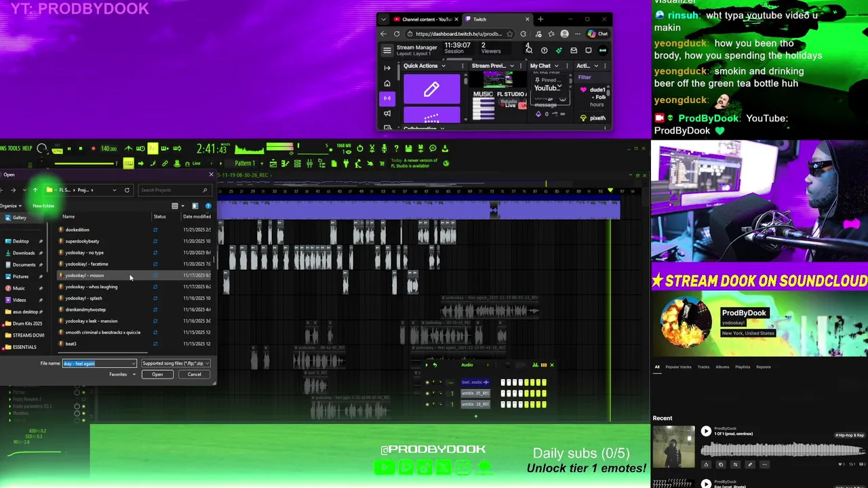868x488 pixels.
Task: Click the FL Studio record button
Action: (x=94, y=148)
